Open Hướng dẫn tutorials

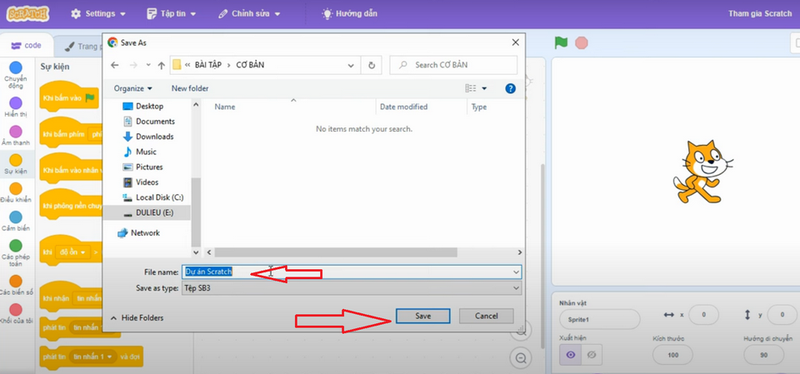tap(350, 14)
